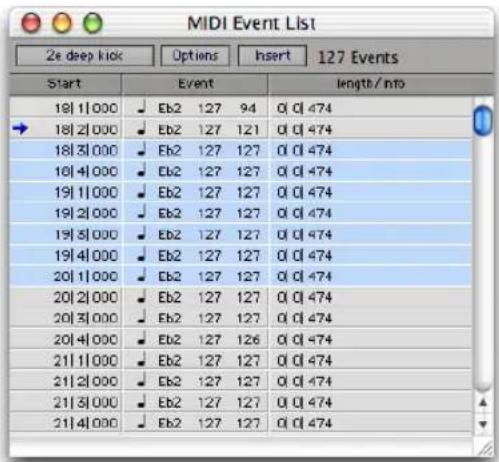Click the note icon in row 21|2|000
This screenshot has width=499, height=462.
click(x=142, y=381)
